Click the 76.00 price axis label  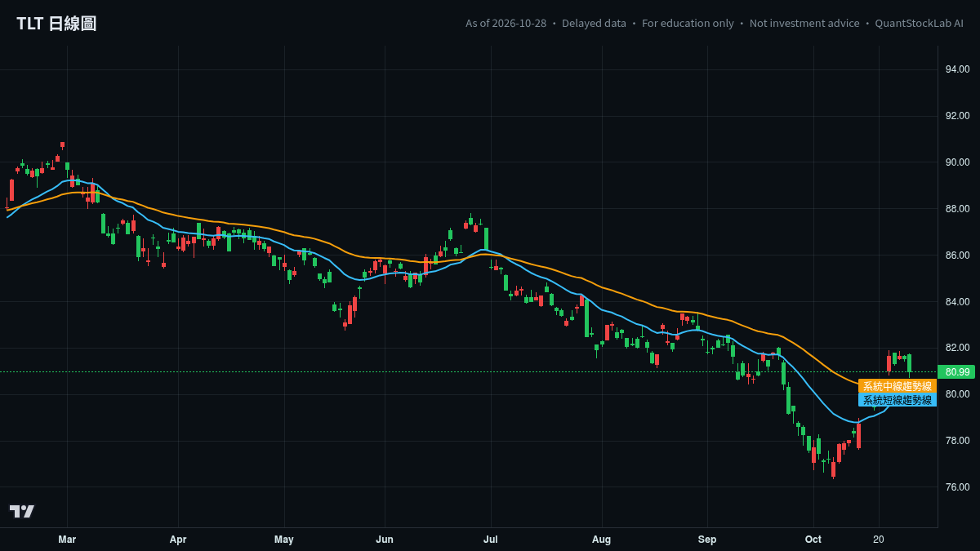pos(957,487)
